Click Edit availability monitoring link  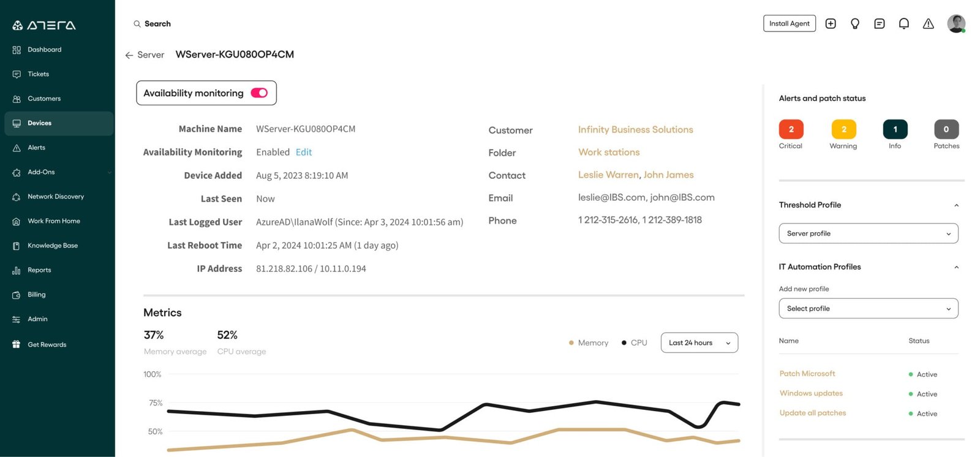coord(304,153)
